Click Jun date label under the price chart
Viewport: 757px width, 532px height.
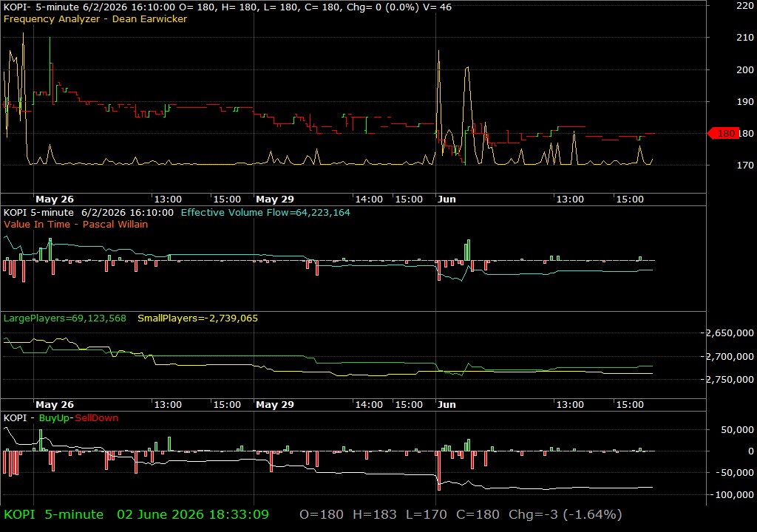[447, 199]
